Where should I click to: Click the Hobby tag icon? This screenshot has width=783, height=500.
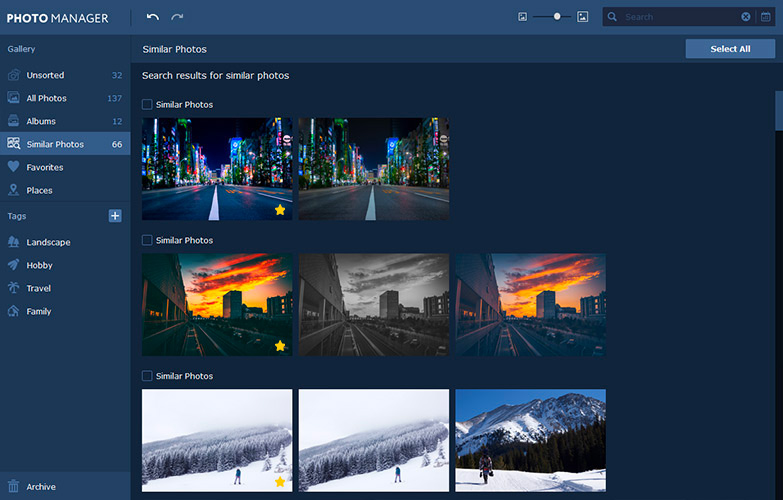point(13,265)
